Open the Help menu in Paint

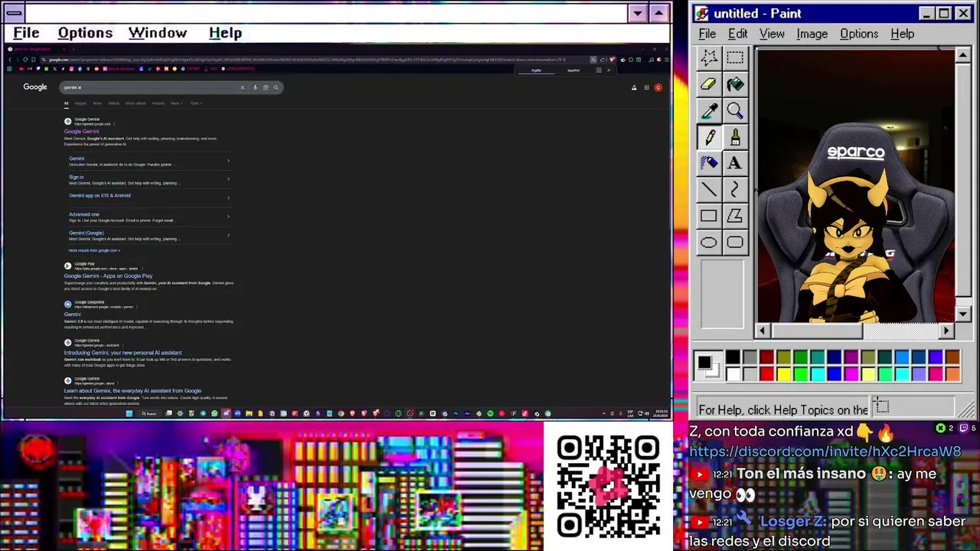[x=902, y=34]
